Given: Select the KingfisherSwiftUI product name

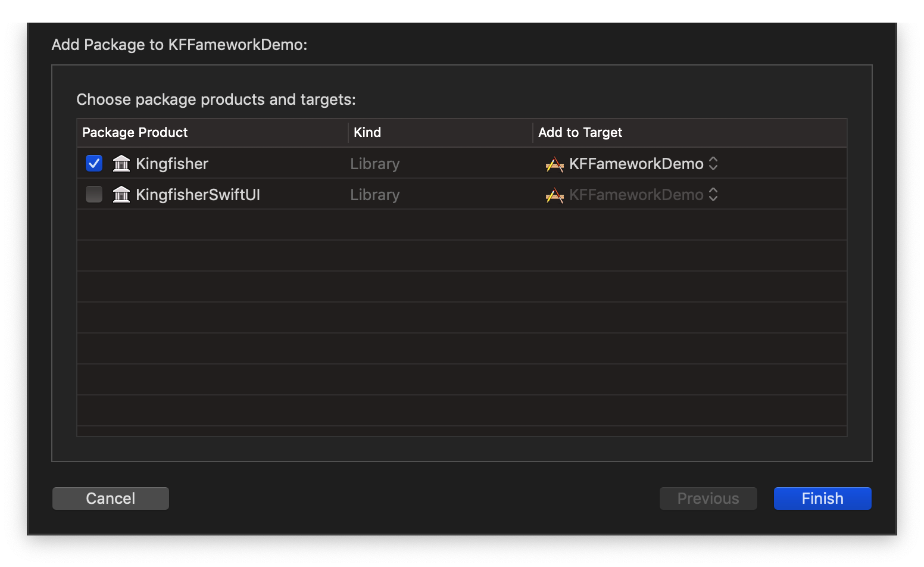Looking at the screenshot, I should pos(198,195).
